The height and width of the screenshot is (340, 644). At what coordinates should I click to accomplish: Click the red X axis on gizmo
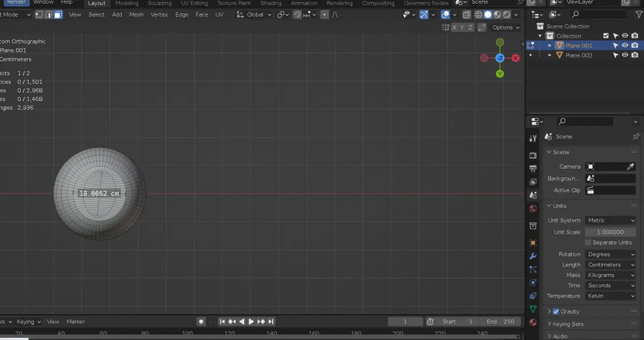click(x=516, y=58)
